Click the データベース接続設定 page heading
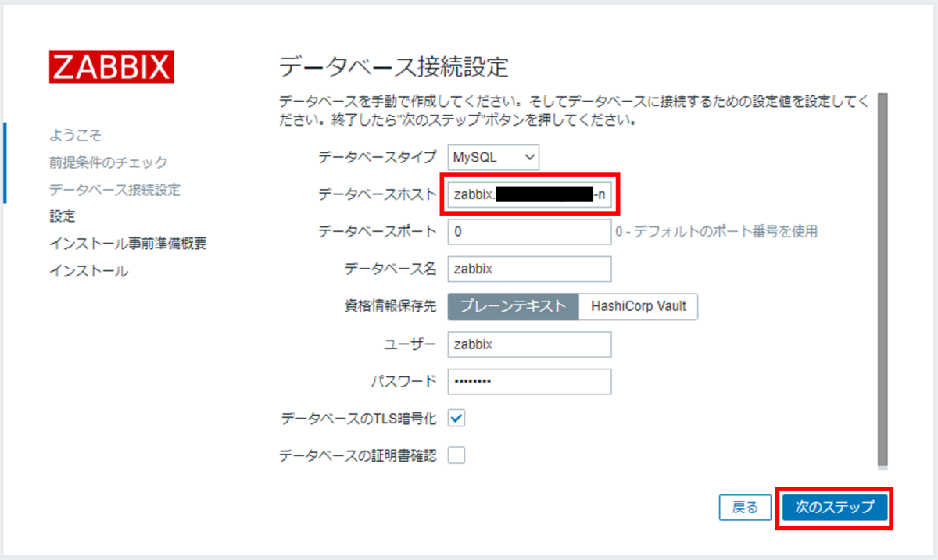The image size is (938, 560). [x=394, y=67]
